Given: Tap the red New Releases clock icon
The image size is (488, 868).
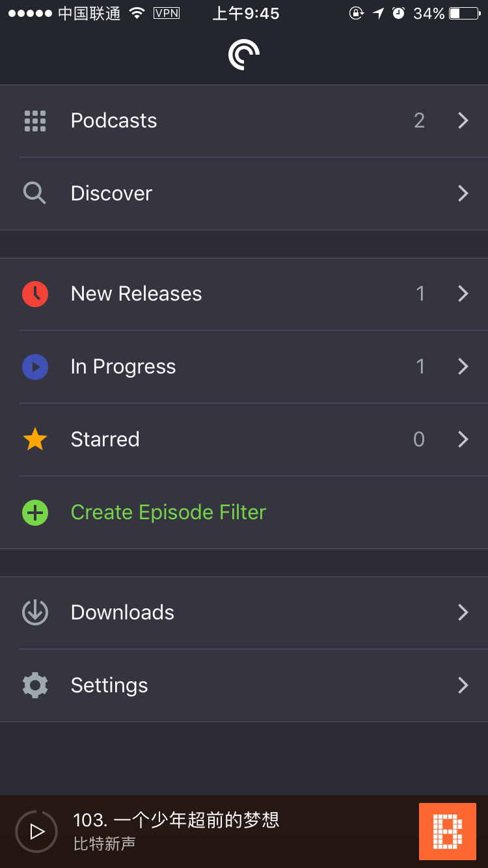Looking at the screenshot, I should coord(35,294).
